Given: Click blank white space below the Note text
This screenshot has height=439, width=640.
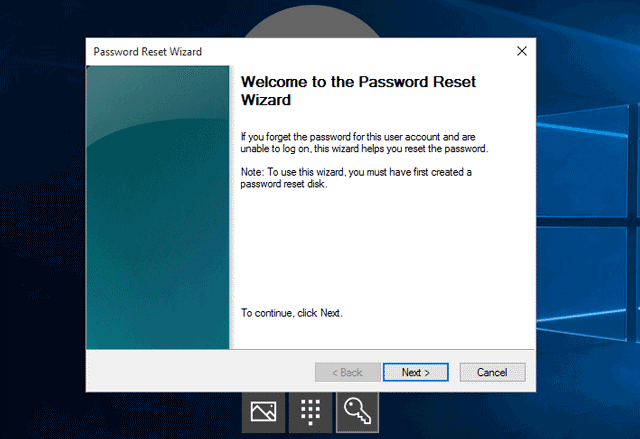Looking at the screenshot, I should point(380,250).
